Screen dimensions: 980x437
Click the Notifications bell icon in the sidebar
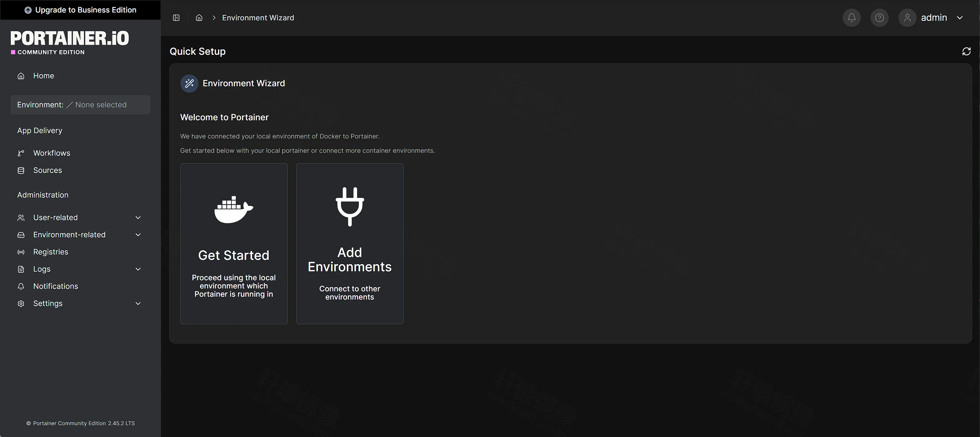pyautogui.click(x=21, y=286)
